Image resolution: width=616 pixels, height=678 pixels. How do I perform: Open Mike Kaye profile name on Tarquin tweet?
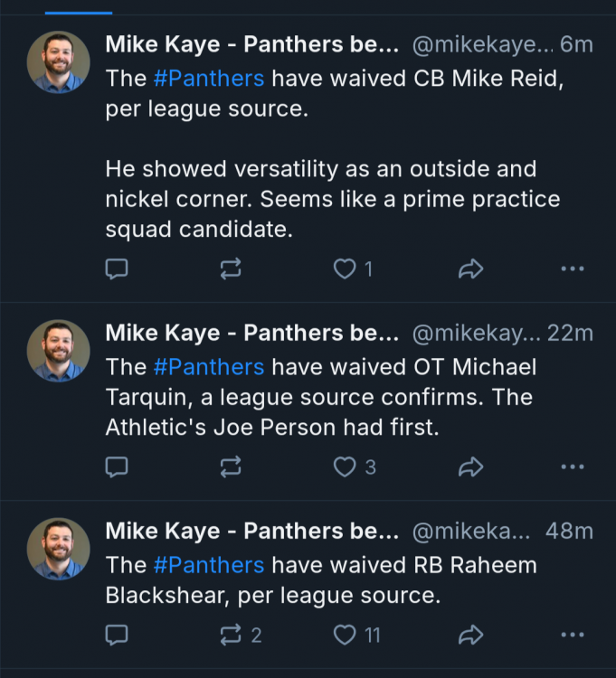[251, 333]
